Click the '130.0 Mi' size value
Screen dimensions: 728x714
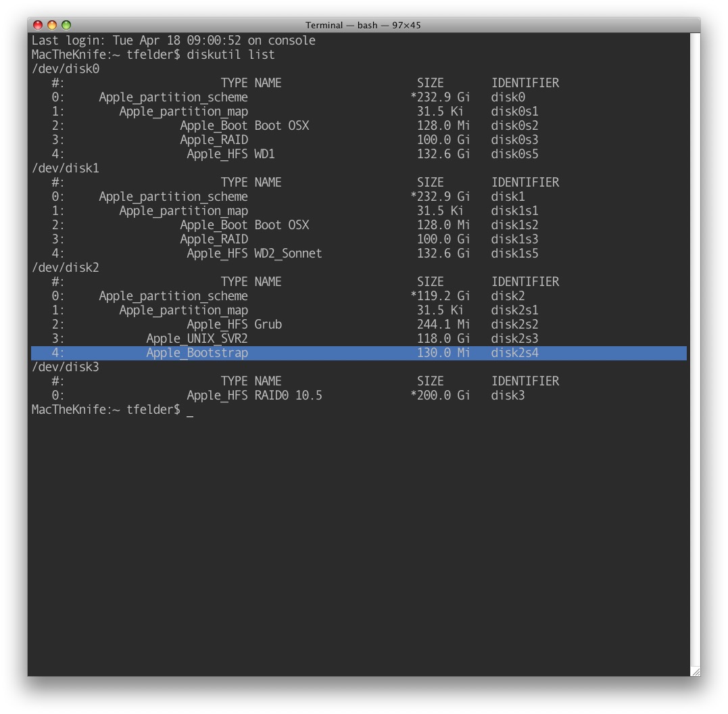443,353
